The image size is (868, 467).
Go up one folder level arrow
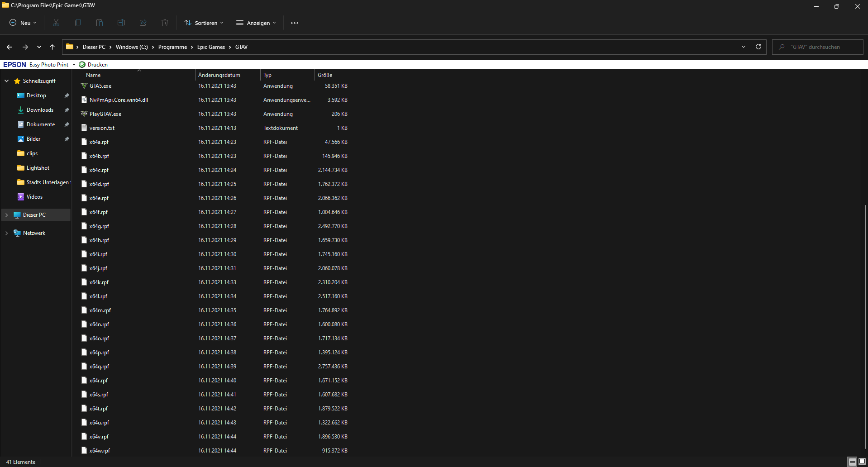tap(52, 47)
